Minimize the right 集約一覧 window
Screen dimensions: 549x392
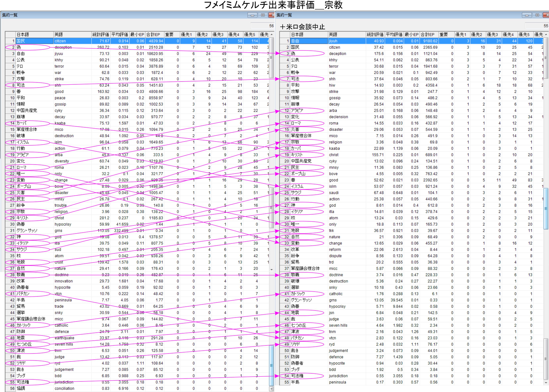click(x=527, y=15)
